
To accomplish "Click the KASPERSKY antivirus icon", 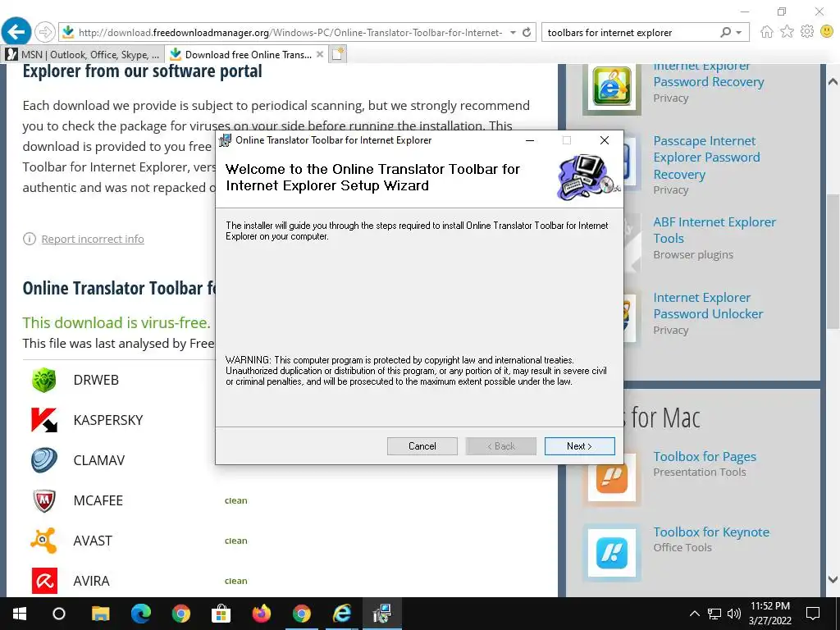I will pos(44,420).
